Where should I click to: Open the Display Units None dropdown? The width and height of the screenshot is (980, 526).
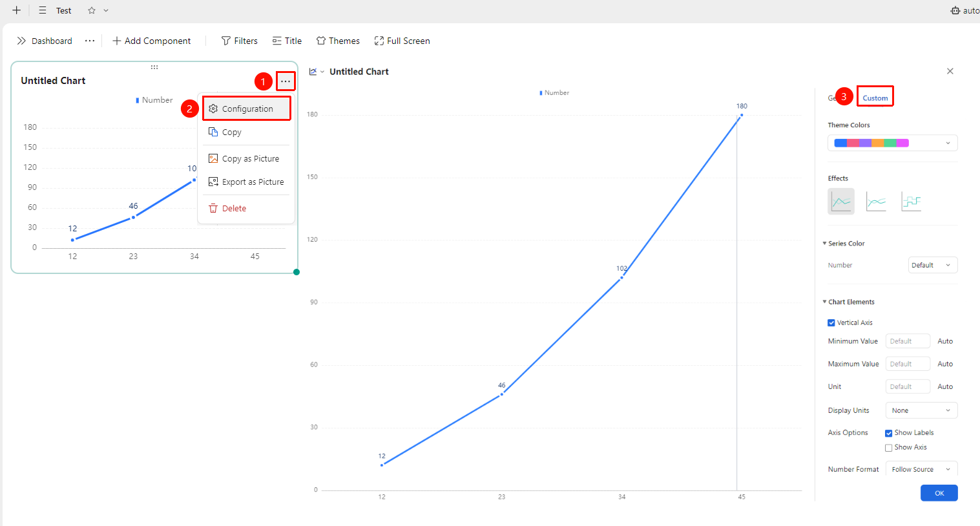[x=921, y=410]
